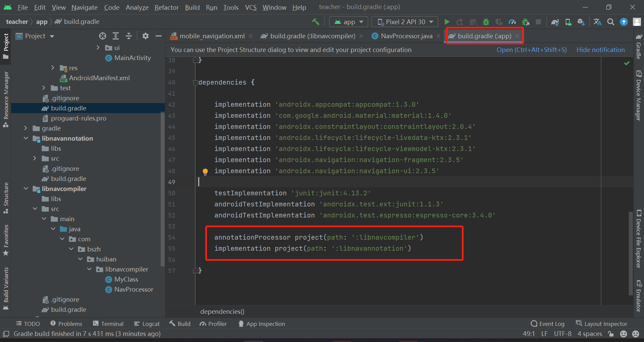Click the 49:1 cursor position in status bar
The height and width of the screenshot is (342, 644).
click(529, 334)
